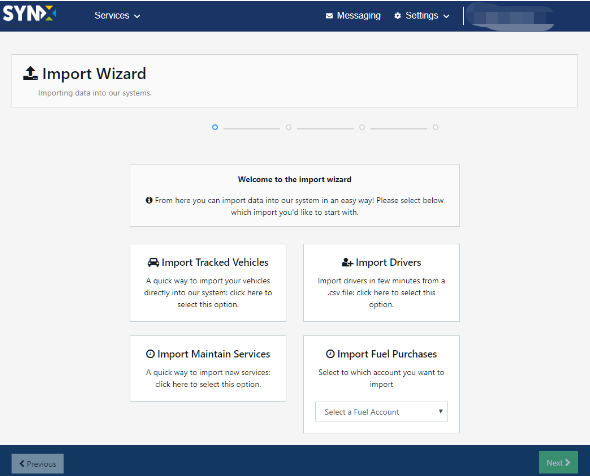Click the clock icon beside Import Fuel Purchases
This screenshot has width=590, height=476.
pos(330,354)
